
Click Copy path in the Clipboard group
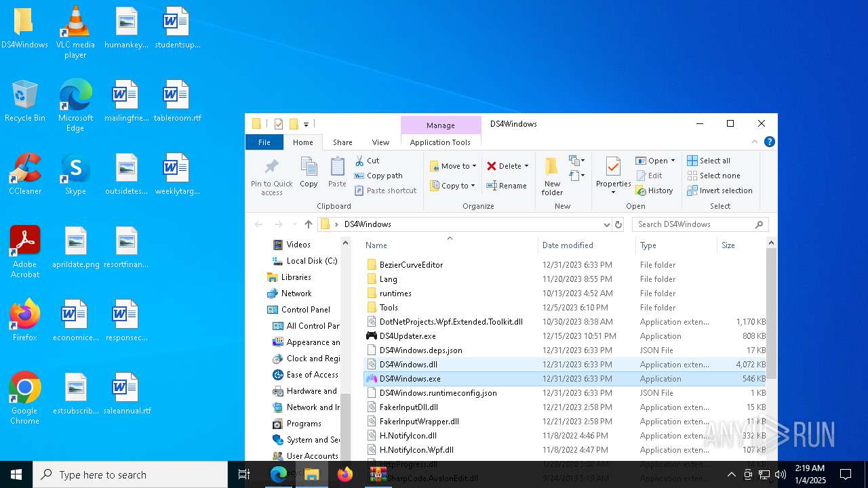tap(378, 176)
